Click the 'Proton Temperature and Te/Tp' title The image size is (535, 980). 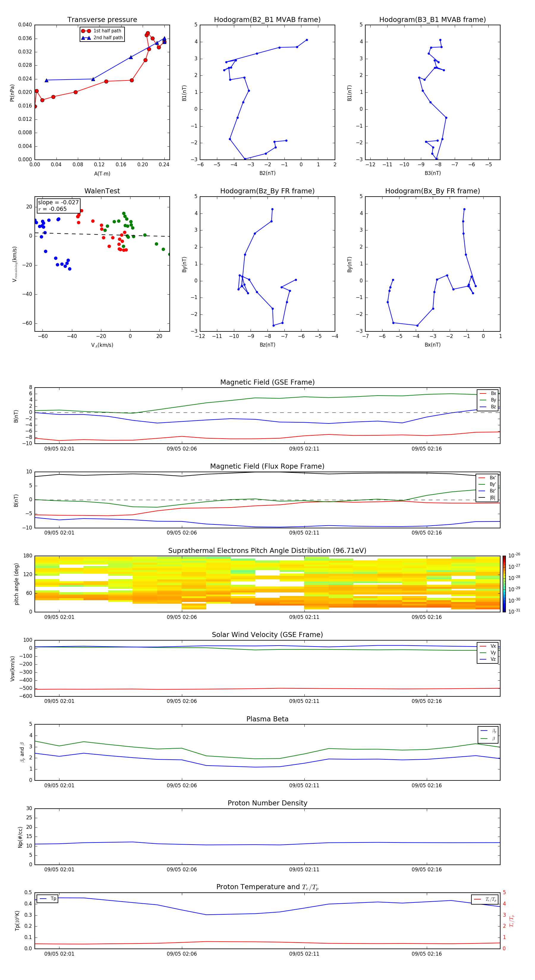point(267,887)
